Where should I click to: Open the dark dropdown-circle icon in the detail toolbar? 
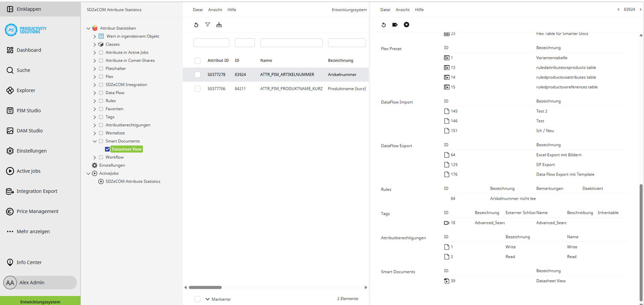click(x=406, y=25)
